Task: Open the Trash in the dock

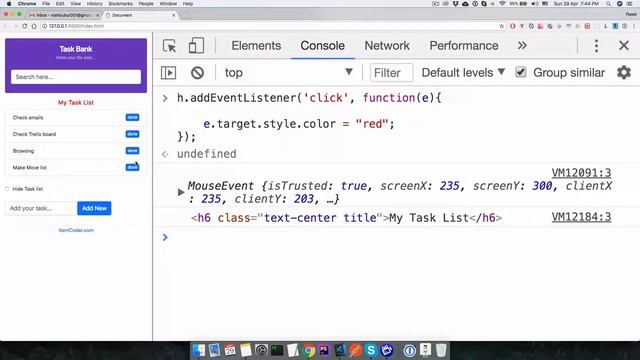Action: [441, 350]
